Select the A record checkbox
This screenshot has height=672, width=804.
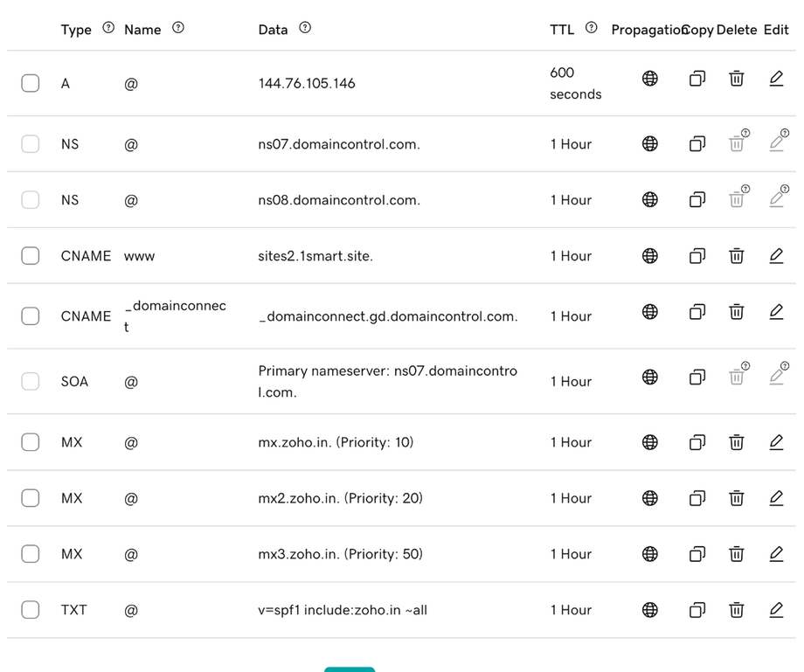pos(31,83)
